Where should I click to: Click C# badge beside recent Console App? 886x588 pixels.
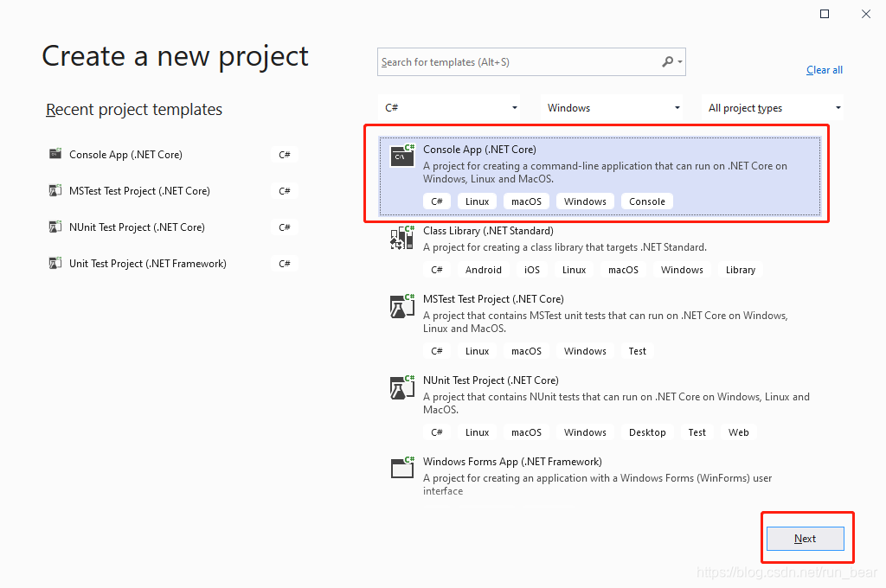point(284,154)
